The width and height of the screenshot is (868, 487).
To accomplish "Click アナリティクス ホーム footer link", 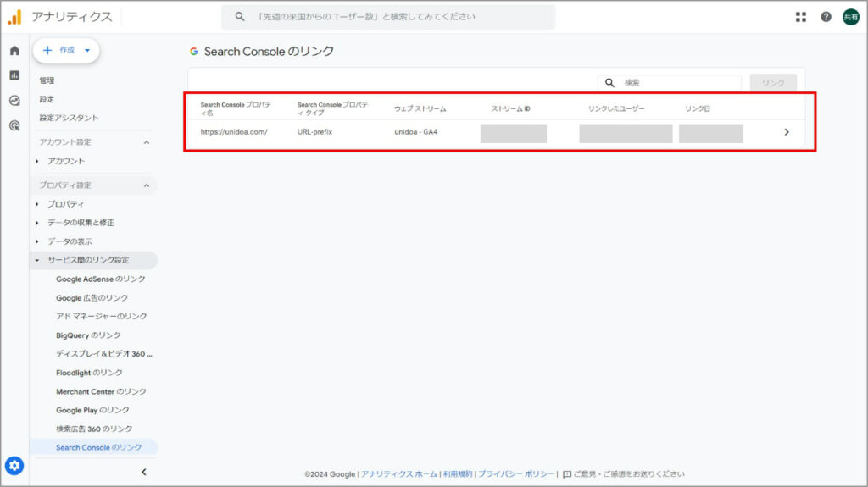I will point(399,474).
